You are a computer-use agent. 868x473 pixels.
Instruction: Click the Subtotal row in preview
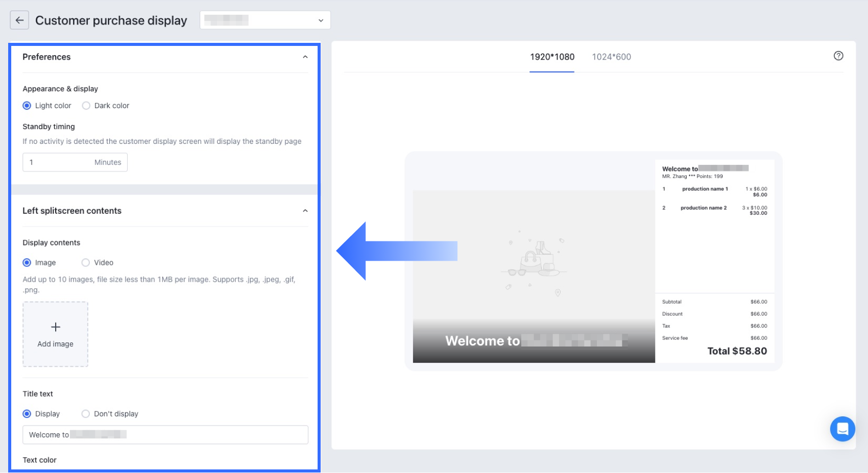pyautogui.click(x=715, y=302)
